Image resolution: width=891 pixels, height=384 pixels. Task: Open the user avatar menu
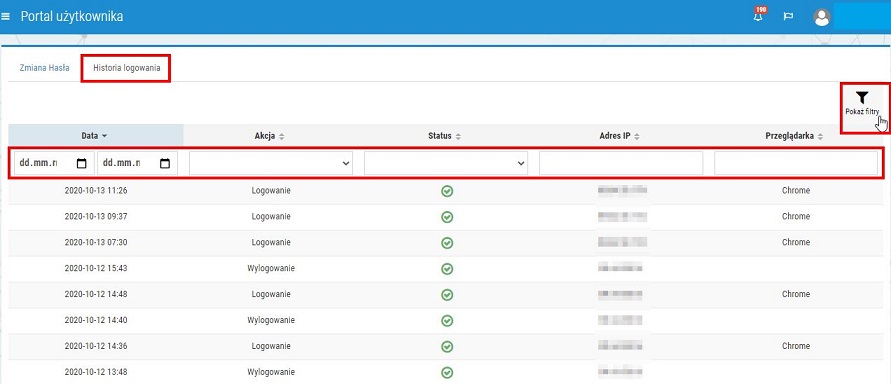pyautogui.click(x=822, y=18)
